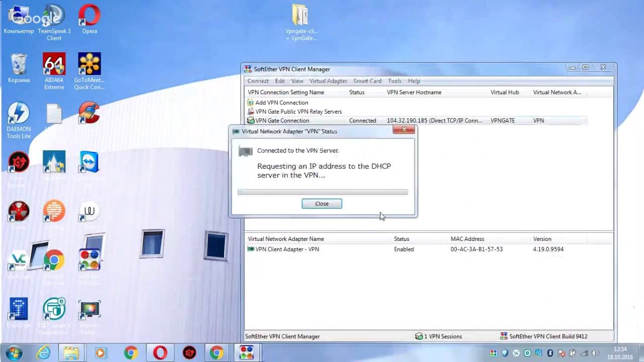Open the media player taskbar icon
Image resolution: width=644 pixels, height=362 pixels.
point(100,353)
